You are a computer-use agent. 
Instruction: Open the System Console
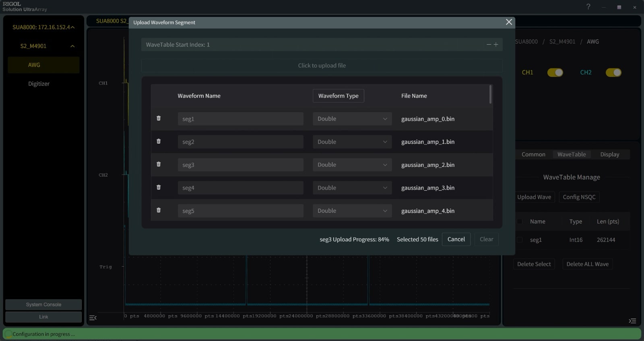43,304
